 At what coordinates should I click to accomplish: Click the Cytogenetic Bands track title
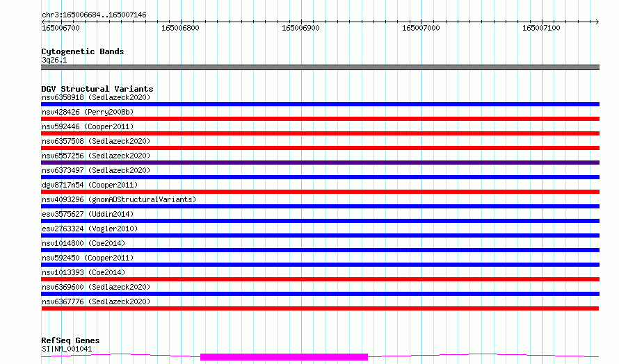(x=83, y=51)
